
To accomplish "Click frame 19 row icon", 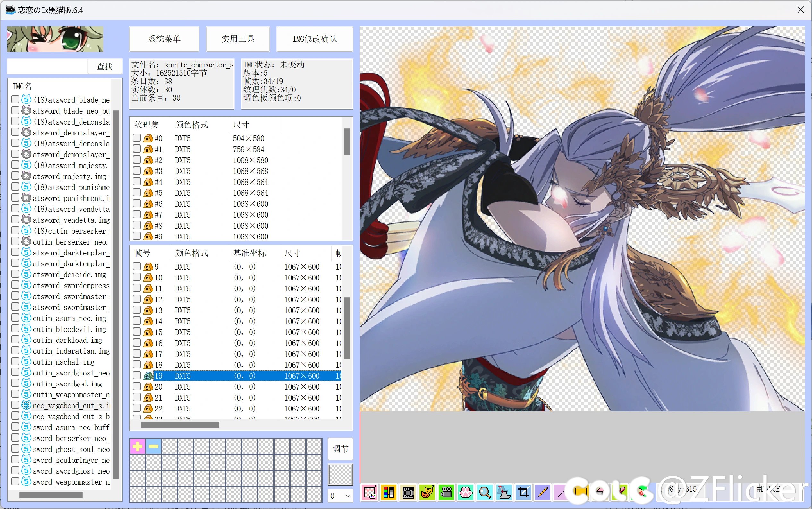I will click(148, 376).
